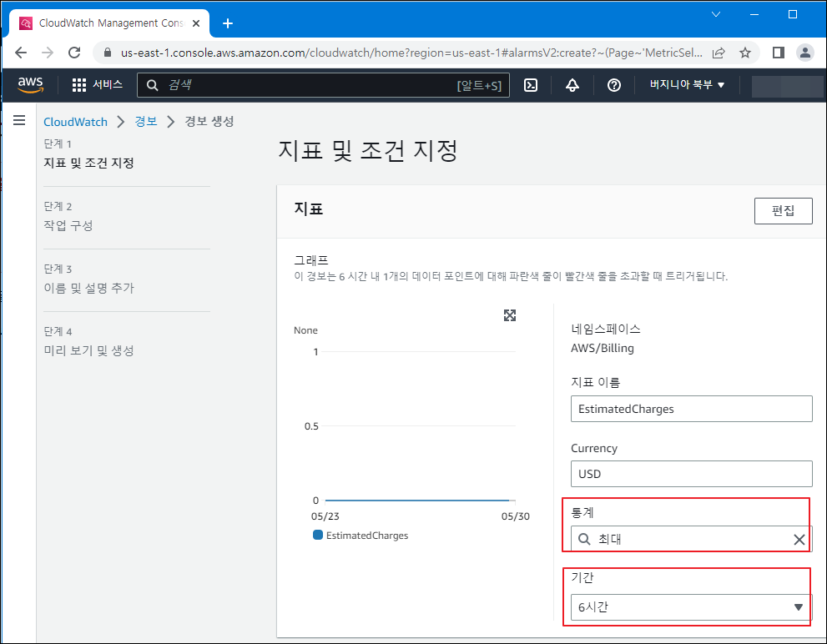Click the EstimatedCharges legend label

367,536
